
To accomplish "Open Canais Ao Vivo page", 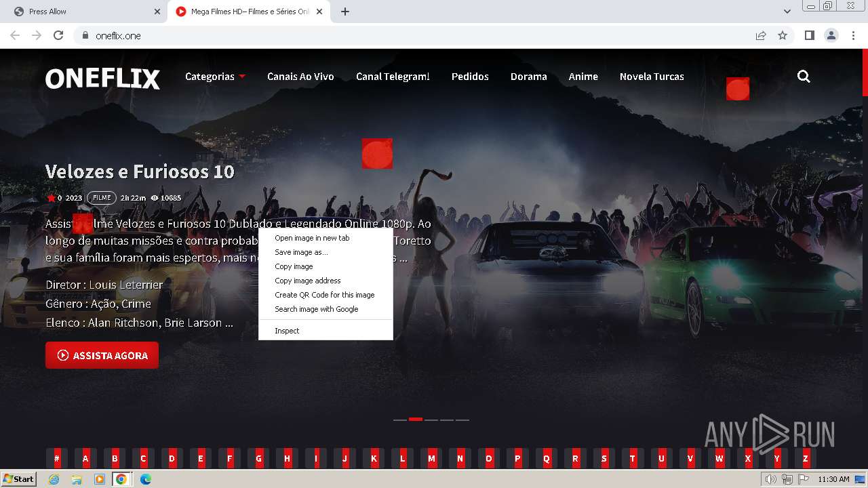I will (300, 77).
